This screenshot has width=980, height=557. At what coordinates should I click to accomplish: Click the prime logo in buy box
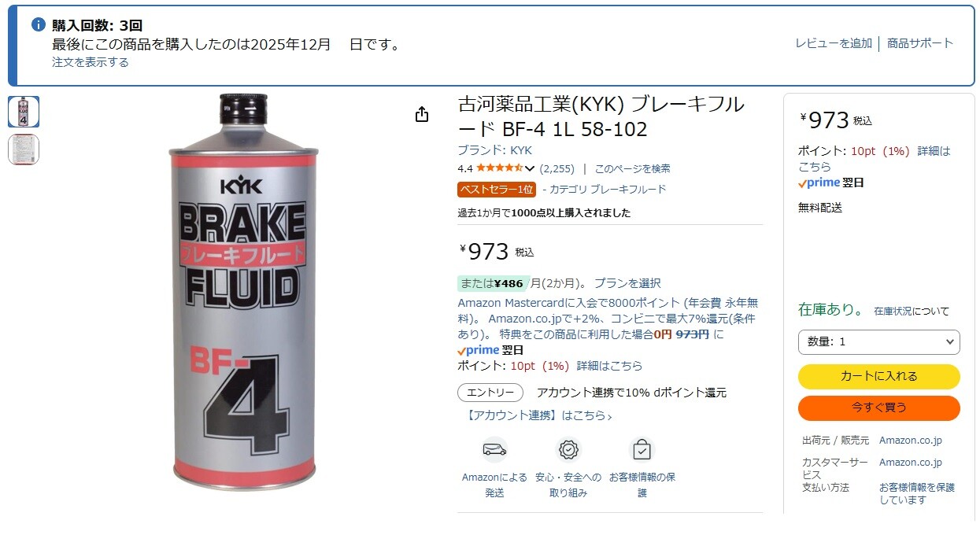click(819, 183)
